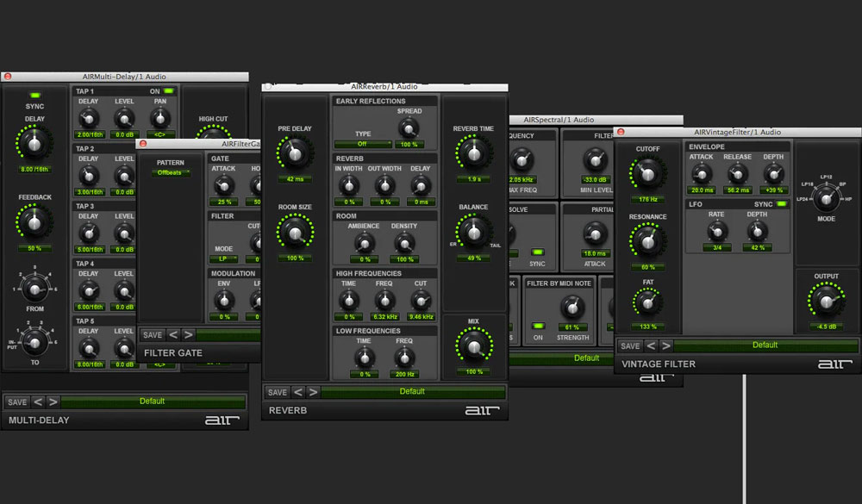Click the 42 ms pre delay value
862x504 pixels.
(x=295, y=179)
